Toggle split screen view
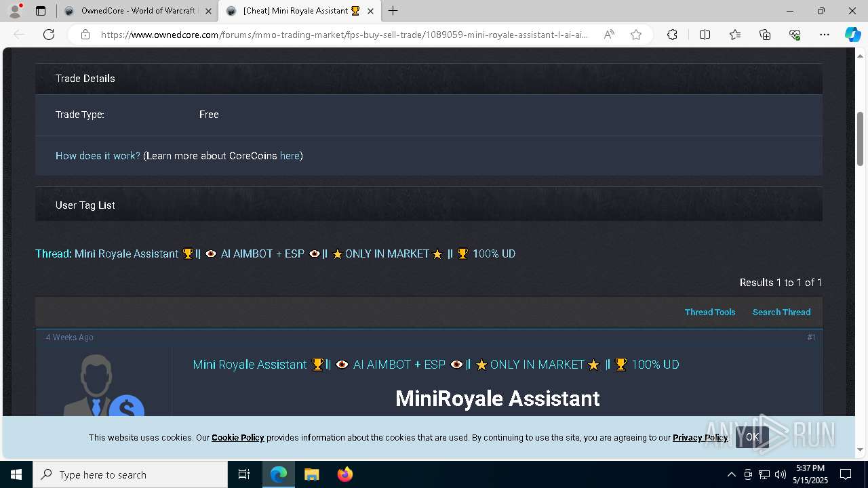This screenshot has width=868, height=488. click(705, 35)
